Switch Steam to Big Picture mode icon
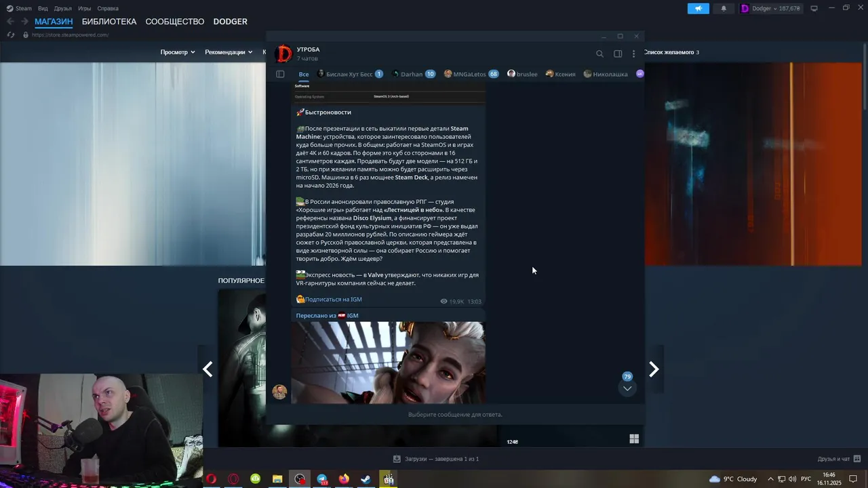The height and width of the screenshot is (488, 868). coord(814,8)
